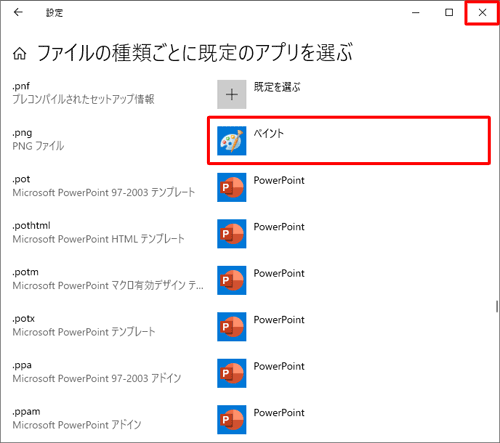Click the PowerPoint label for .pot
The width and height of the screenshot is (500, 443).
(279, 180)
